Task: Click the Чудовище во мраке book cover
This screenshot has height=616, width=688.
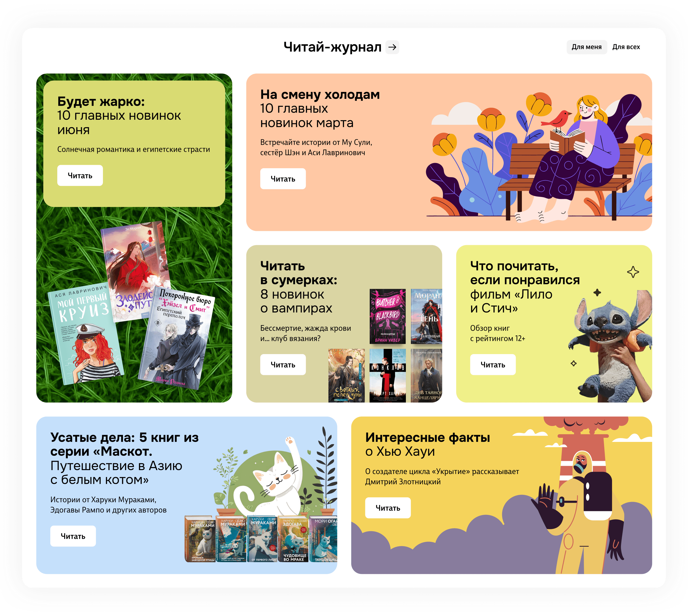Action: point(294,540)
